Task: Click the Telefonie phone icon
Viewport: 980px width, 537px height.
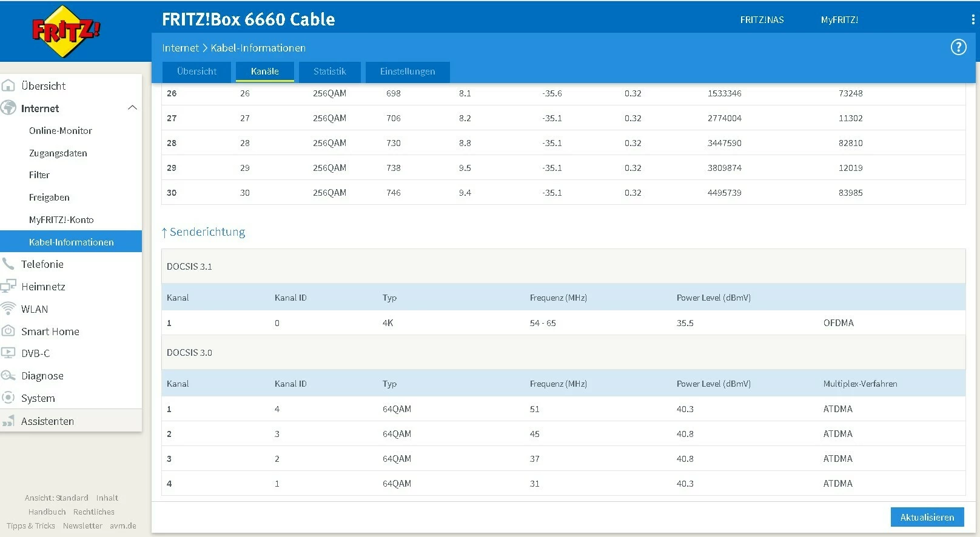Action: pyautogui.click(x=8, y=264)
